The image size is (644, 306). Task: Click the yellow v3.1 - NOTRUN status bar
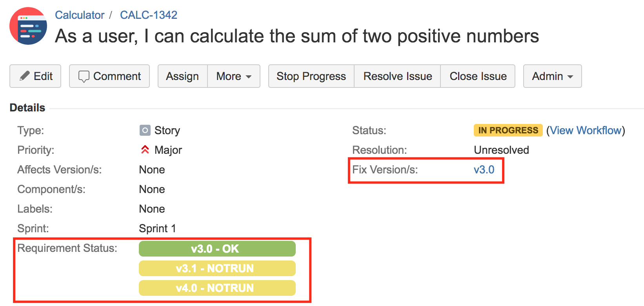[x=217, y=268]
